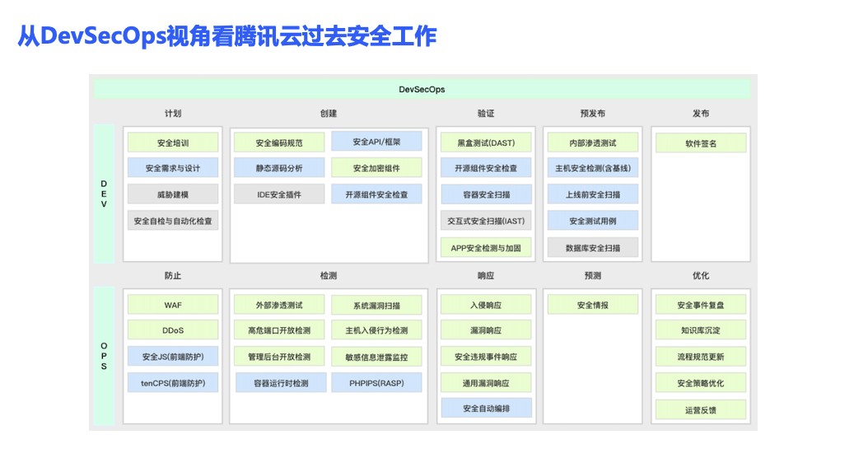Select tenCPS(前端防护) item
Screen dimensions: 868x458
click(x=173, y=382)
